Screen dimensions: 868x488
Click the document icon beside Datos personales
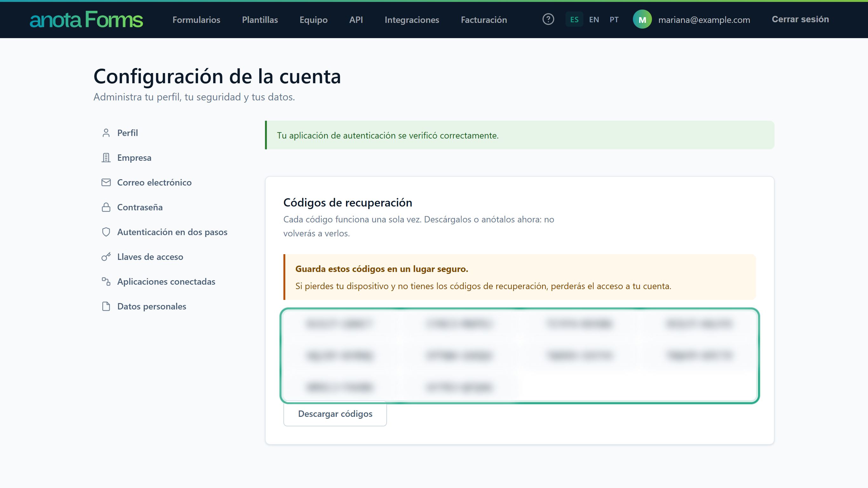[106, 306]
